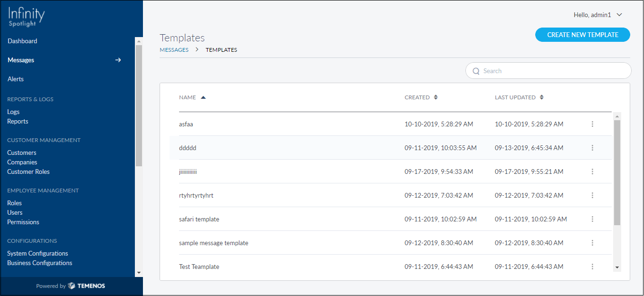Select System Configurations from sidebar
Image resolution: width=644 pixels, height=296 pixels.
(x=38, y=253)
